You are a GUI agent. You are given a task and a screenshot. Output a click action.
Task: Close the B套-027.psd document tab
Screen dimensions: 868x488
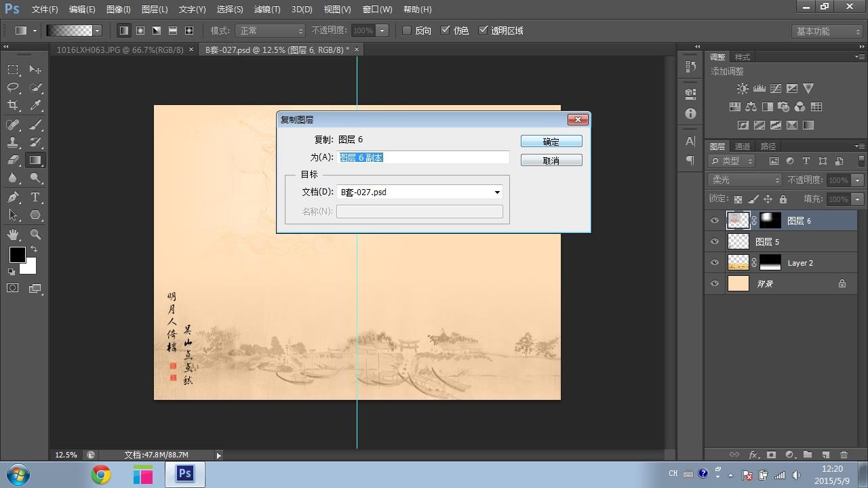click(x=357, y=49)
